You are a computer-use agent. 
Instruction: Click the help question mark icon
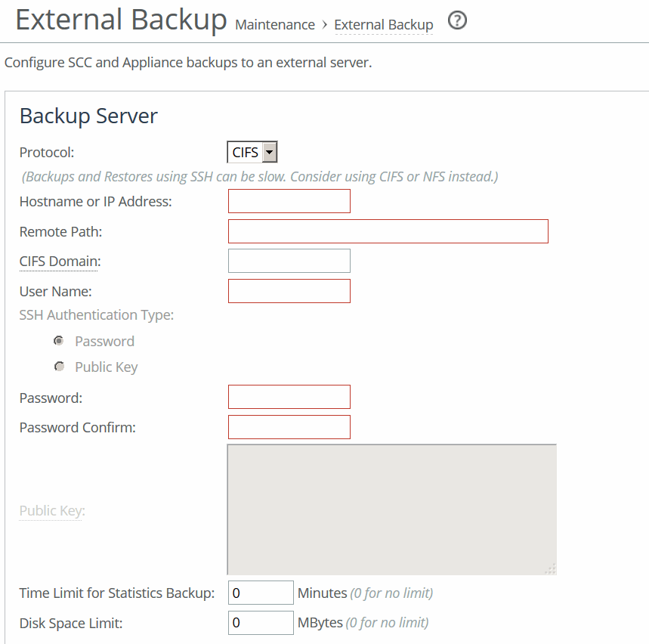(457, 21)
